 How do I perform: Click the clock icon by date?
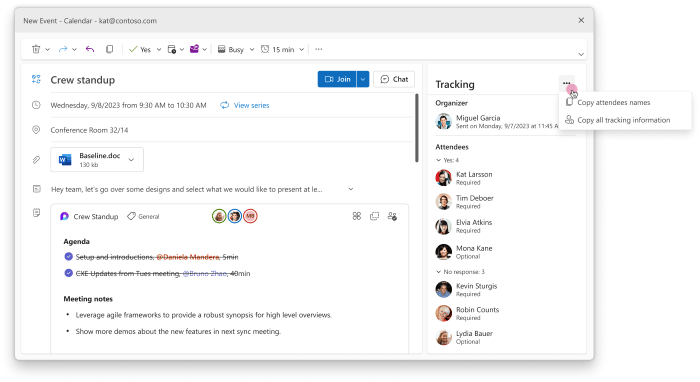(36, 105)
